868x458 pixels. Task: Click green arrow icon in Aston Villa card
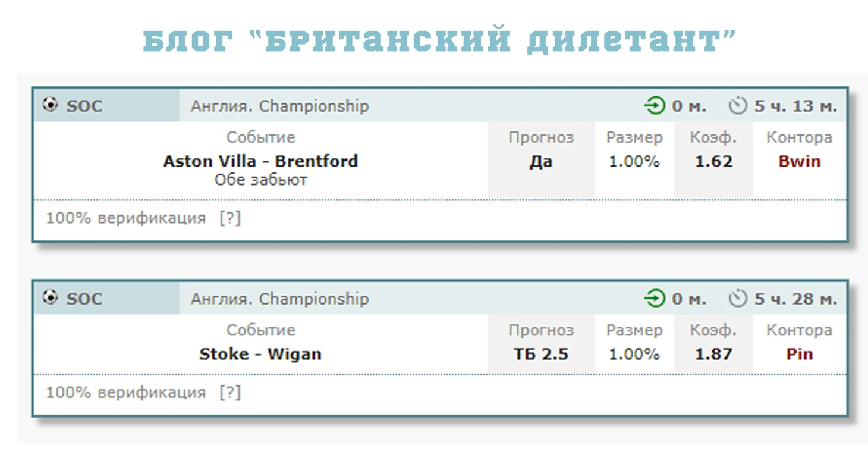[655, 106]
